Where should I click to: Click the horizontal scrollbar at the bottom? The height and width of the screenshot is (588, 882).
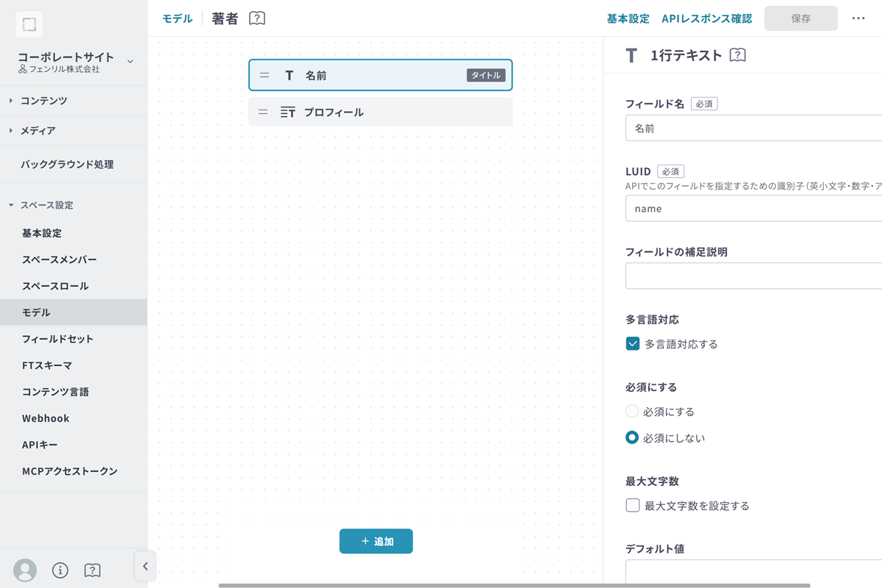[514, 585]
